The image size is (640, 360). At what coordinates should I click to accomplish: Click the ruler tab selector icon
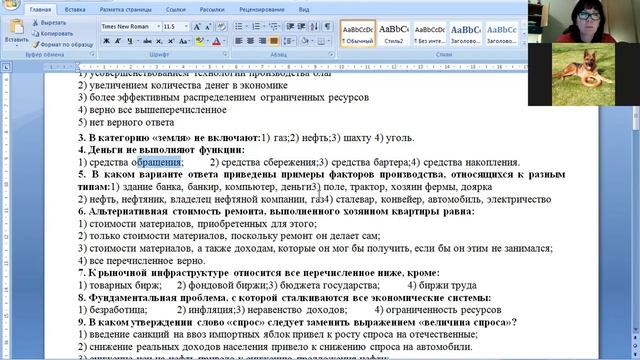[6, 67]
